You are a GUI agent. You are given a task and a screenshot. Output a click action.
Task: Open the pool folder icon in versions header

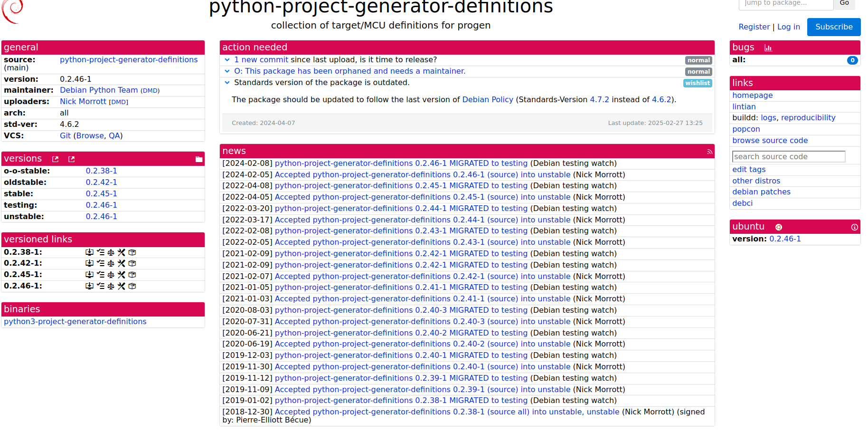pyautogui.click(x=199, y=159)
